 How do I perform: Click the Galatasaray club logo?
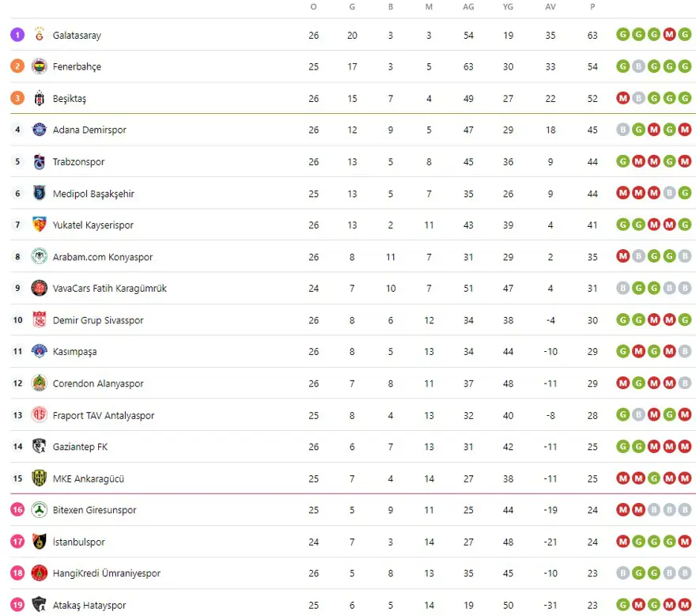point(40,36)
